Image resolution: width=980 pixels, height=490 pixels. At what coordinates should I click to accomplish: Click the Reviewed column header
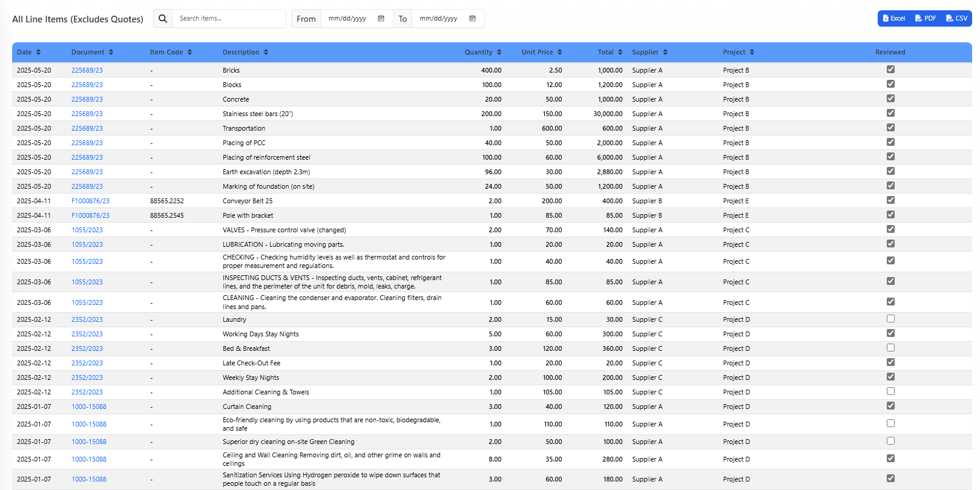pos(890,52)
